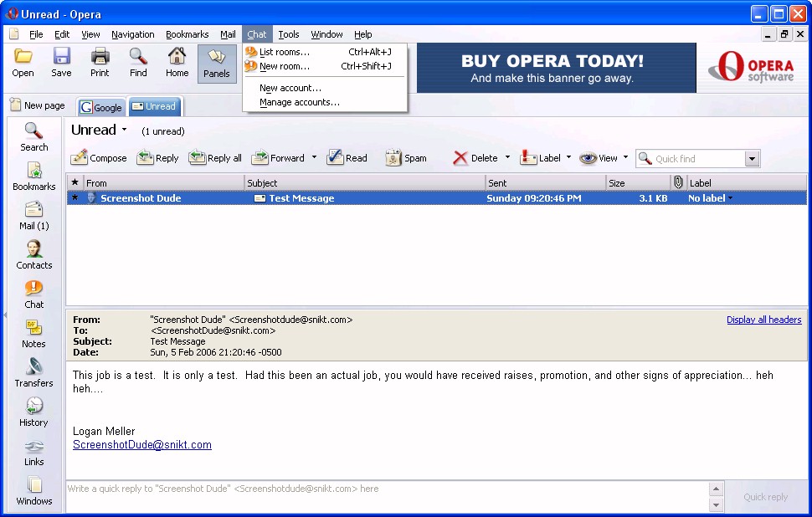Open the Transfers panel
The width and height of the screenshot is (812, 517).
tap(34, 373)
